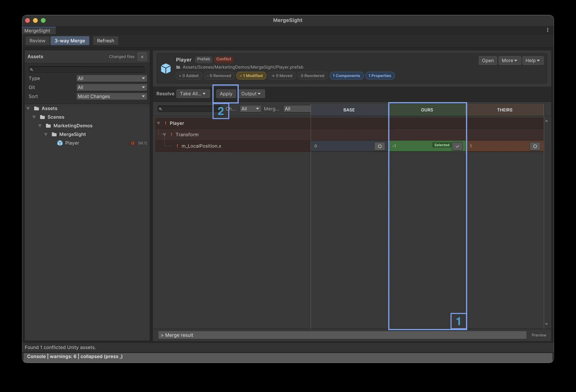Viewport: 576px width, 392px height.
Task: Click the Console warnings bar
Action: click(288, 356)
